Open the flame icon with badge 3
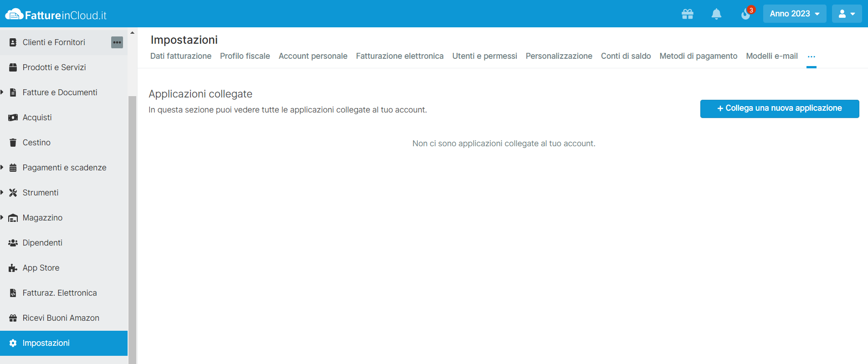868x364 pixels. [x=746, y=14]
